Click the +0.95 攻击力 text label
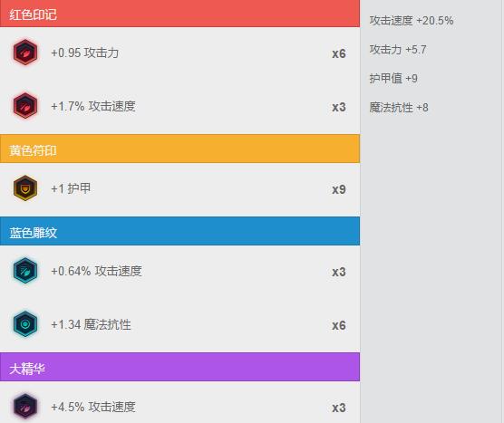504x423 pixels. coord(85,53)
